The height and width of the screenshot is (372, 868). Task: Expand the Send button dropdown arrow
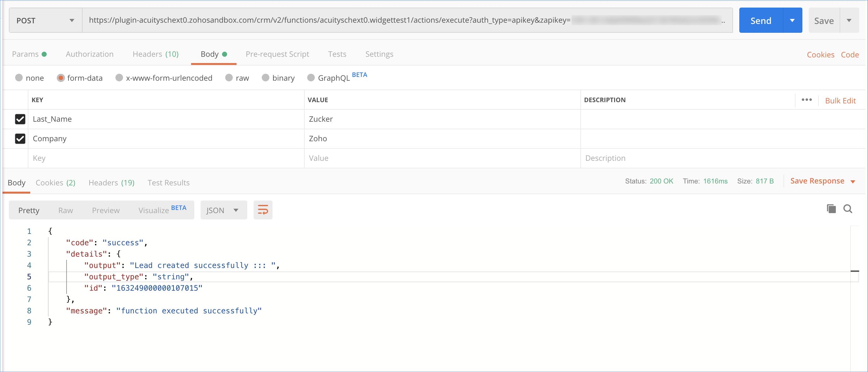tap(792, 20)
